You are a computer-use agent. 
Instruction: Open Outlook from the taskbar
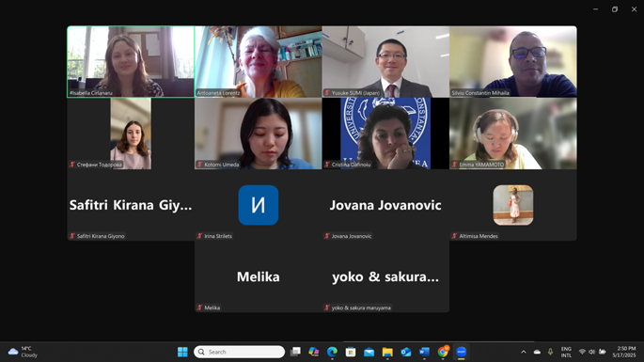point(406,352)
